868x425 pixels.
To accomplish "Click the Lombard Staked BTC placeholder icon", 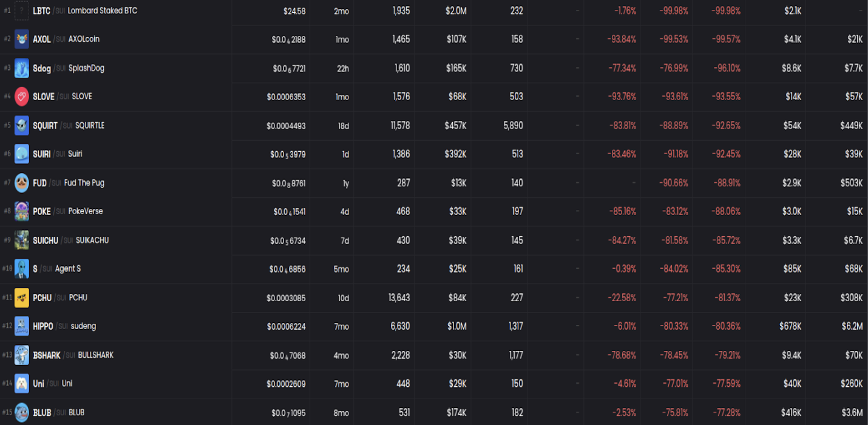I will (x=22, y=11).
